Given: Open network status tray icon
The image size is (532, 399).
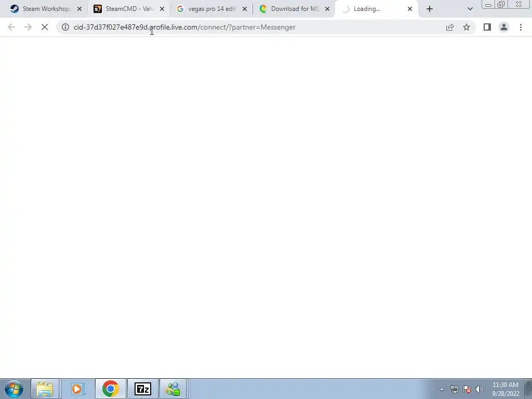Looking at the screenshot, I should click(454, 389).
